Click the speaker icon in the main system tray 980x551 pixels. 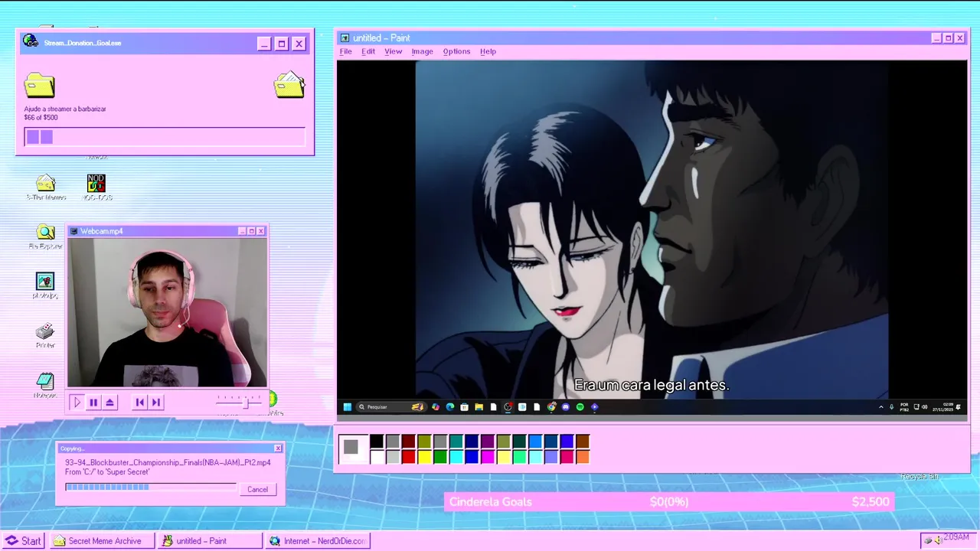pos(938,540)
